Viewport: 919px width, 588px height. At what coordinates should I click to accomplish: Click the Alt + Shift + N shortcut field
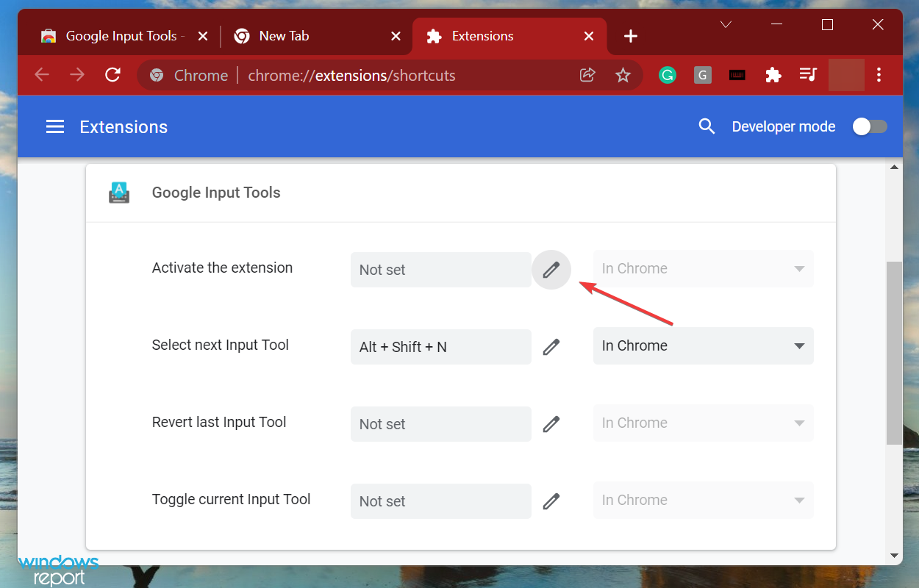[x=440, y=347]
